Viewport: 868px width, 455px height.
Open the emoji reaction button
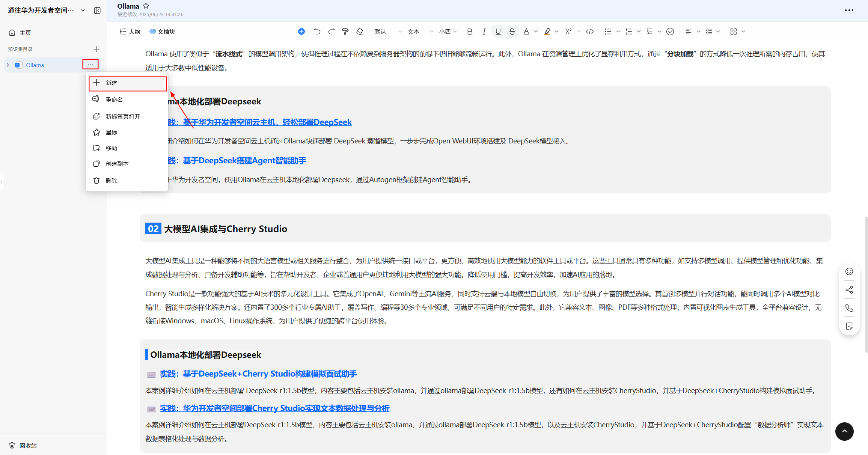(x=849, y=271)
